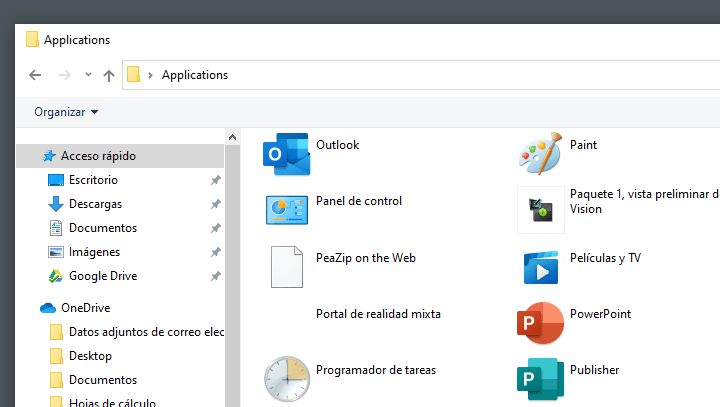Click the pin icon beside Documentos

pyautogui.click(x=215, y=228)
